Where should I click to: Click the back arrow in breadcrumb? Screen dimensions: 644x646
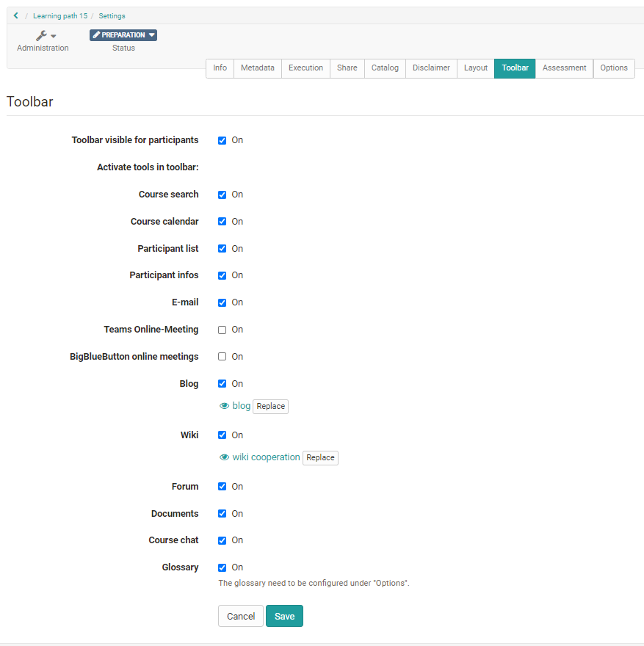15,15
